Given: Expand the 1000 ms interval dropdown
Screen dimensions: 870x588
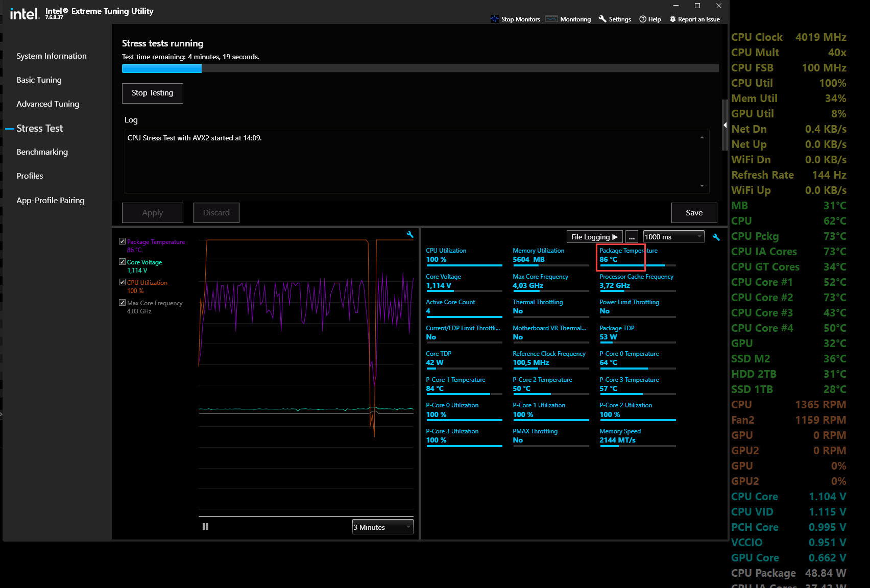Looking at the screenshot, I should pyautogui.click(x=673, y=237).
